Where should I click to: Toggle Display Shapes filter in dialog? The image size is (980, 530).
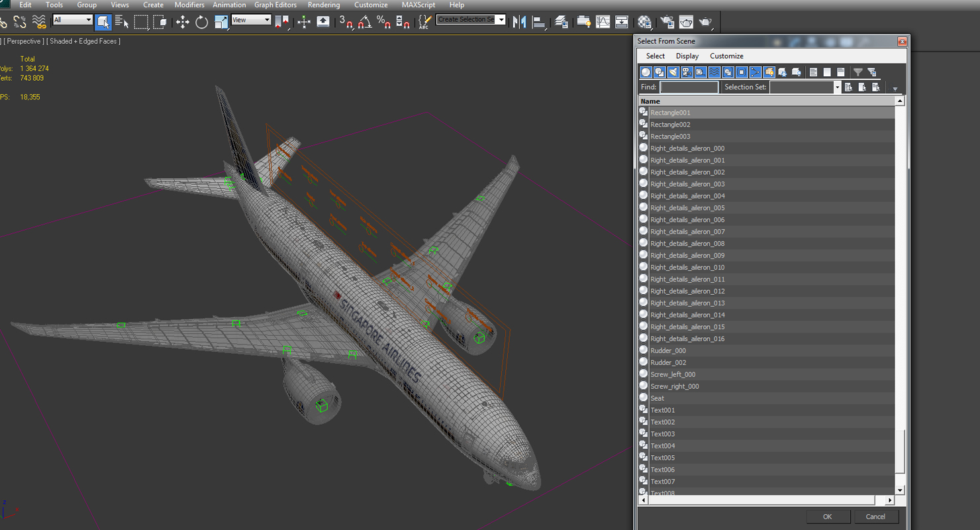(660, 72)
